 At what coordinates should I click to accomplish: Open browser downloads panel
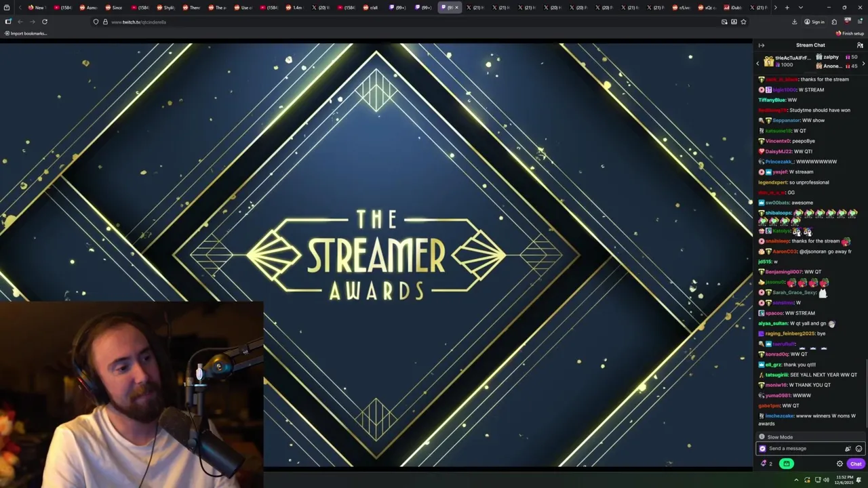pyautogui.click(x=794, y=22)
